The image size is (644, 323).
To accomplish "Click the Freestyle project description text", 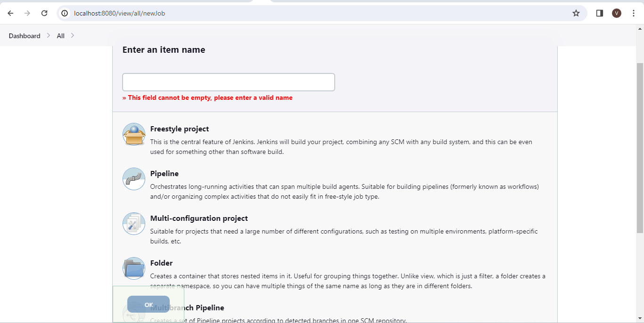I will point(341,147).
